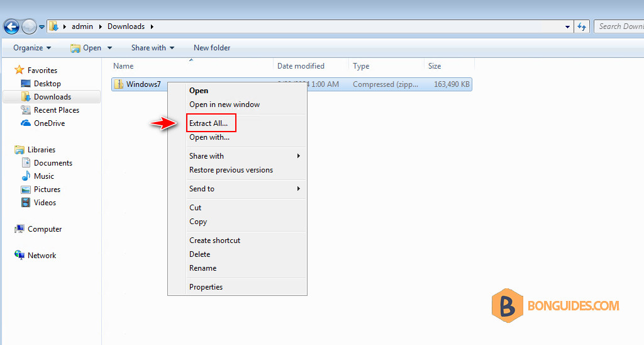
Task: Open the Videos library
Action: [45, 202]
